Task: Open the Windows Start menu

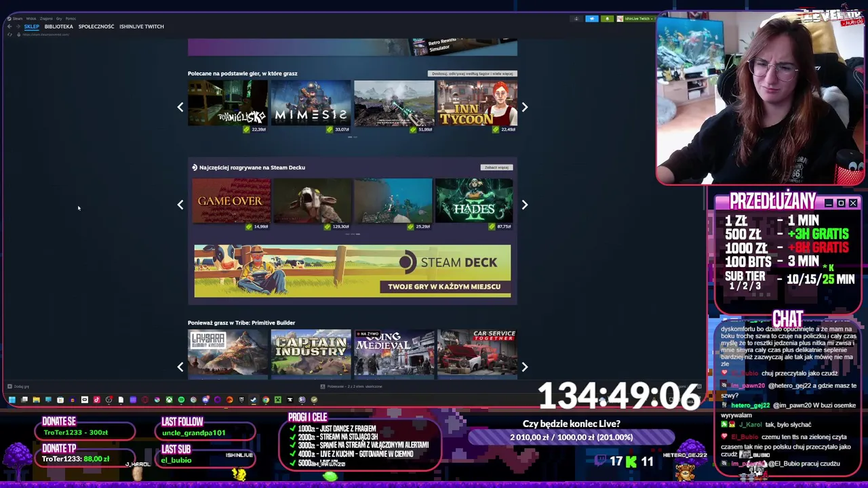Action: [x=12, y=400]
